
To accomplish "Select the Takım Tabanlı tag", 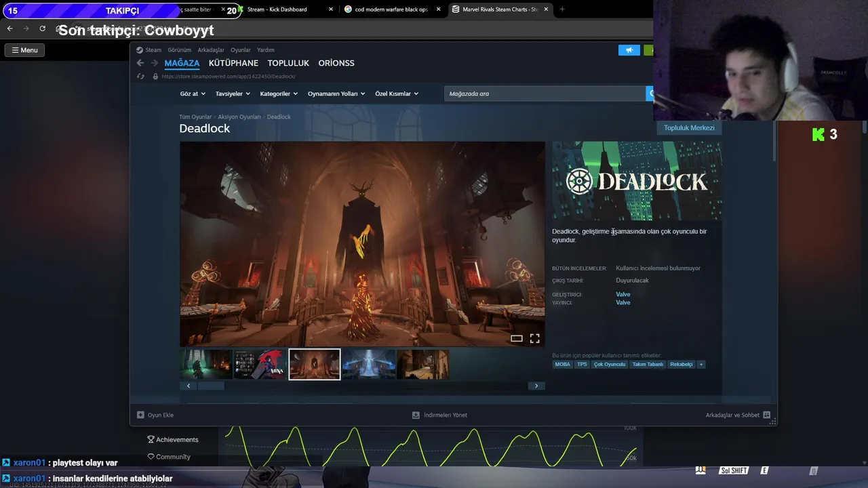I will (x=648, y=364).
